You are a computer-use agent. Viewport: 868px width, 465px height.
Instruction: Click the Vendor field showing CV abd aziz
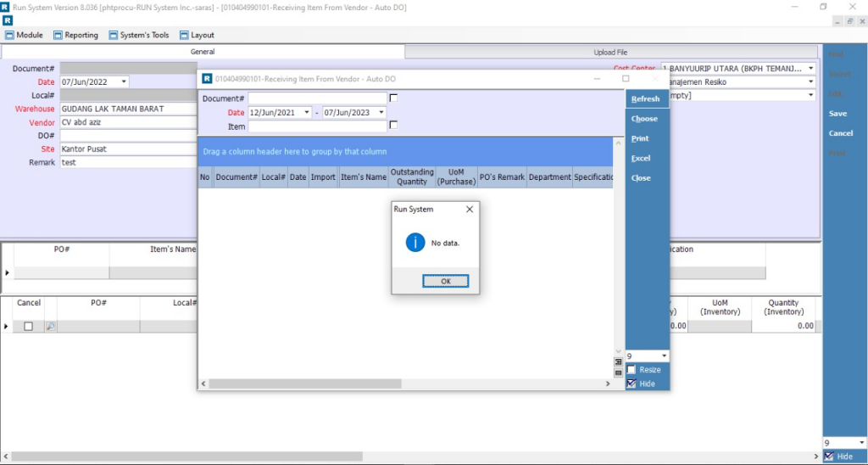[129, 122]
